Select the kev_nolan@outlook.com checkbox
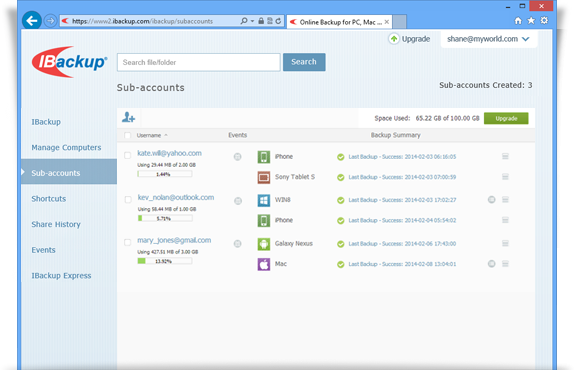This screenshot has width=574, height=370. (x=128, y=199)
